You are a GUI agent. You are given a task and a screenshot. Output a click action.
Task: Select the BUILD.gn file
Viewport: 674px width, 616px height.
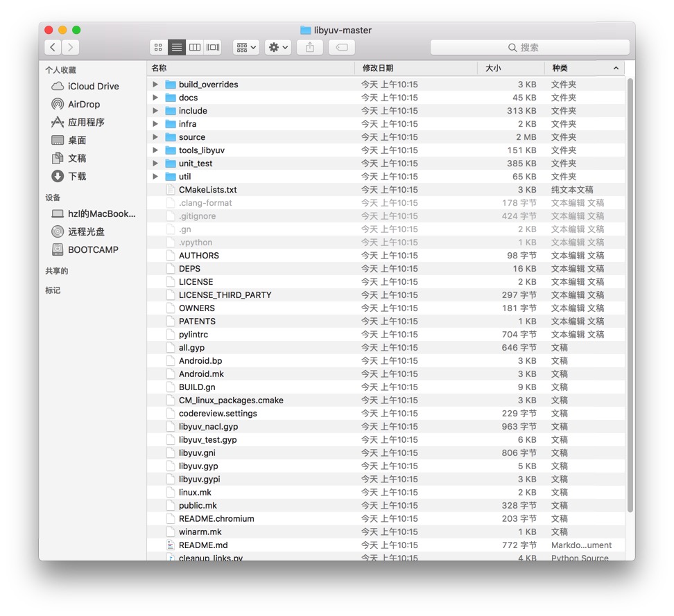[386, 387]
